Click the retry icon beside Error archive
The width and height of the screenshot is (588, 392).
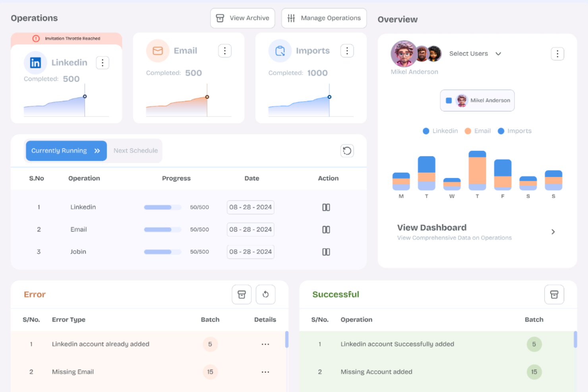pyautogui.click(x=265, y=294)
